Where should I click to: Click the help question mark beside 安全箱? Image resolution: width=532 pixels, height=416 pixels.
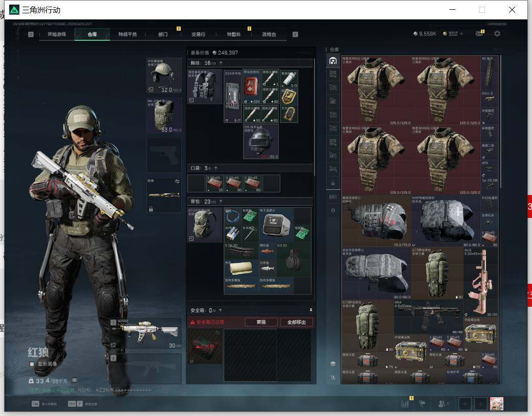click(x=220, y=310)
